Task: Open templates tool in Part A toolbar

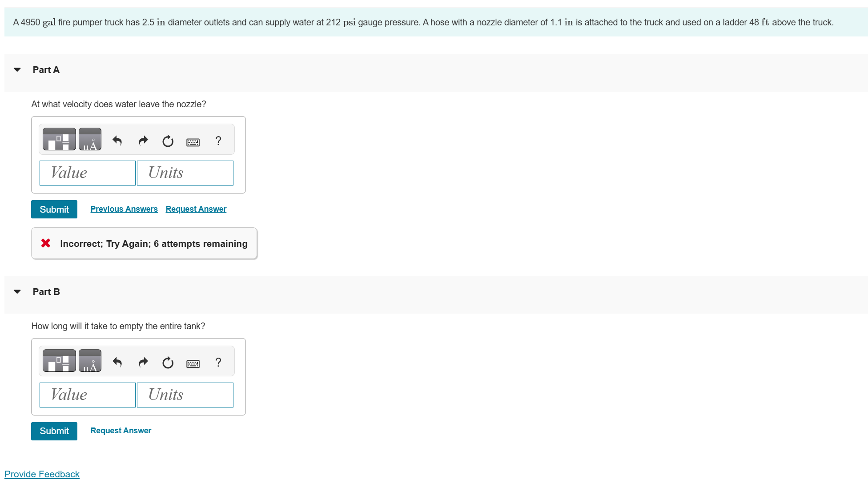Action: pos(59,139)
